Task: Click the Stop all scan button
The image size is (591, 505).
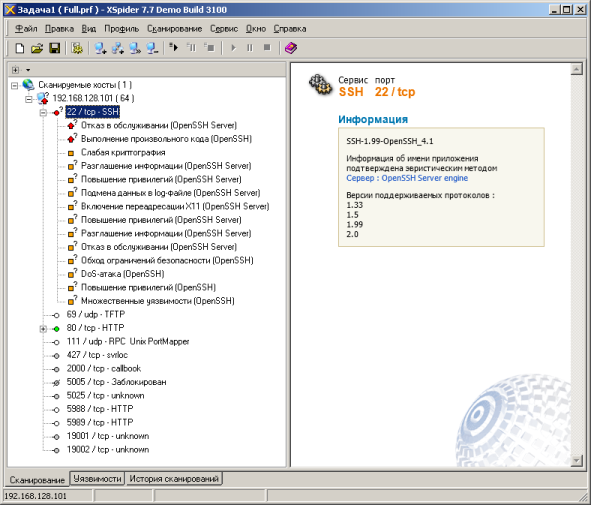Action: click(267, 47)
